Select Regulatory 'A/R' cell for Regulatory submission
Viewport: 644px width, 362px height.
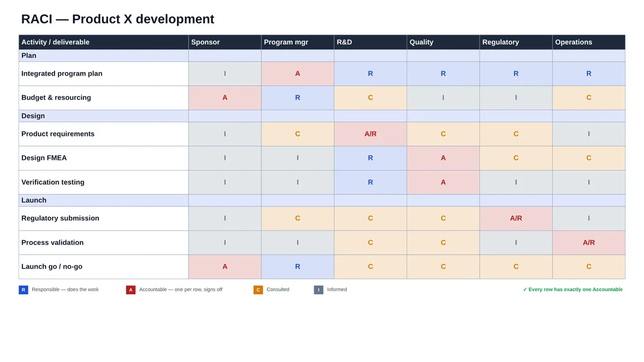point(516,219)
